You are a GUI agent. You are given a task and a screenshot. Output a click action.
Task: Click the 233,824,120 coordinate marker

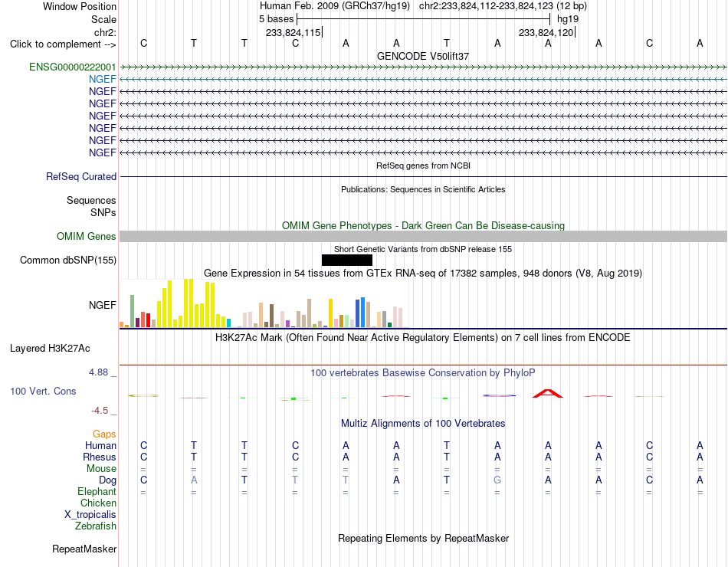click(546, 32)
